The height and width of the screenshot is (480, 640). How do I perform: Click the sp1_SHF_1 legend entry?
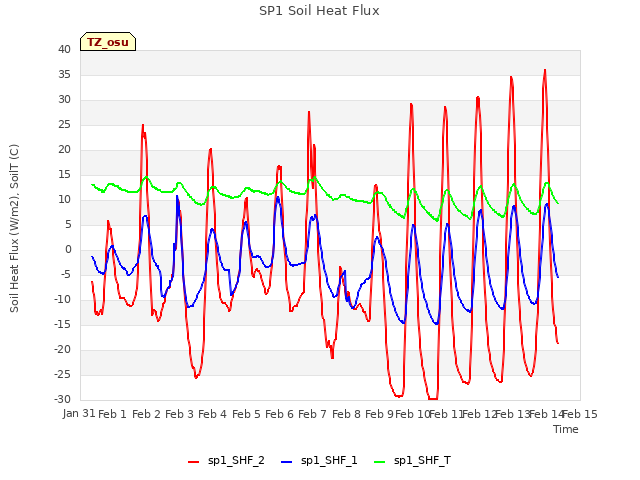pos(319,461)
